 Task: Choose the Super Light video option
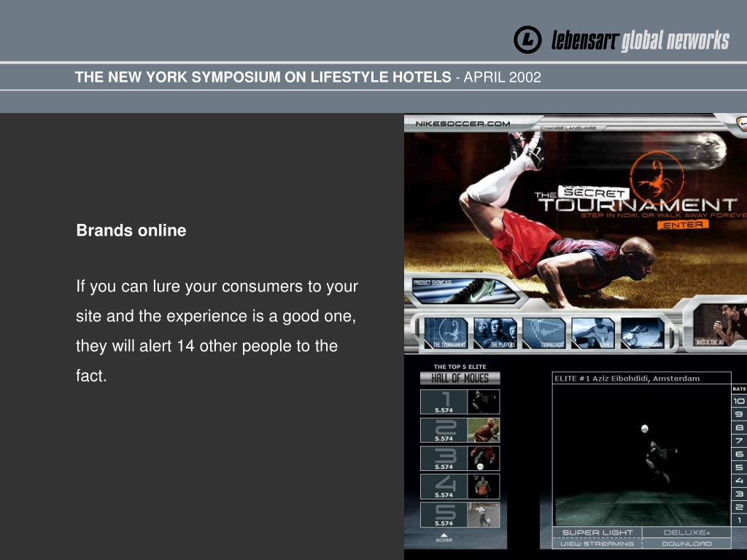[597, 532]
